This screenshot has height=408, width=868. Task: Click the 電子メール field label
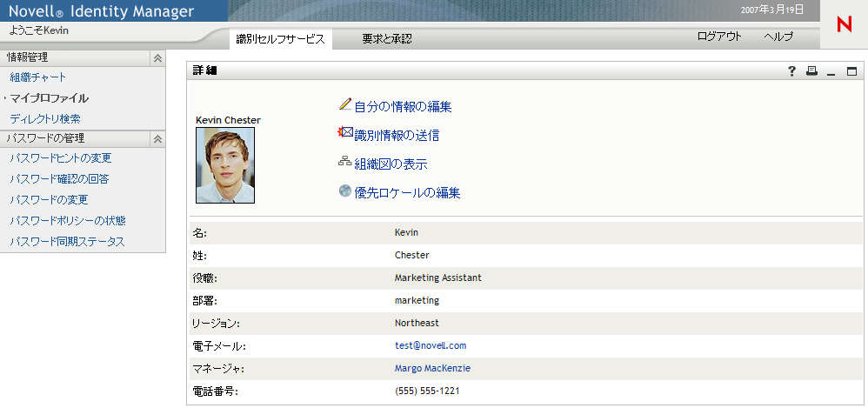(219, 346)
